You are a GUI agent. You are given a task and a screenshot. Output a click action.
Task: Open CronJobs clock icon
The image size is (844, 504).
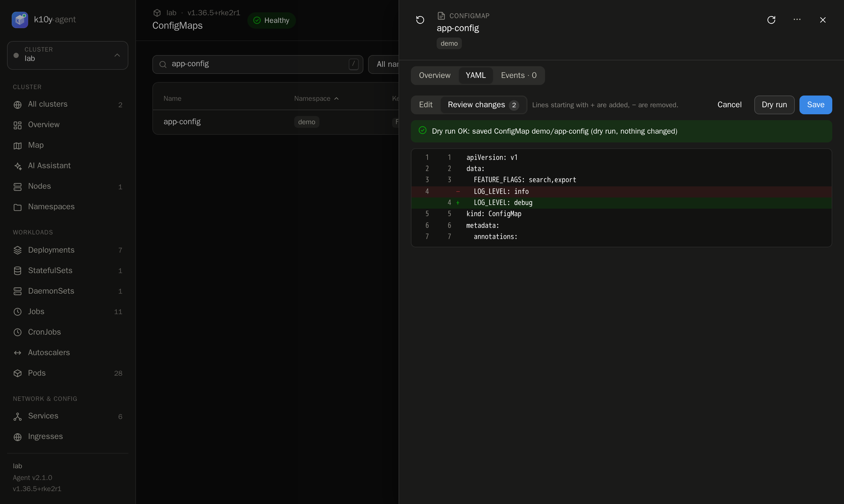pyautogui.click(x=18, y=332)
